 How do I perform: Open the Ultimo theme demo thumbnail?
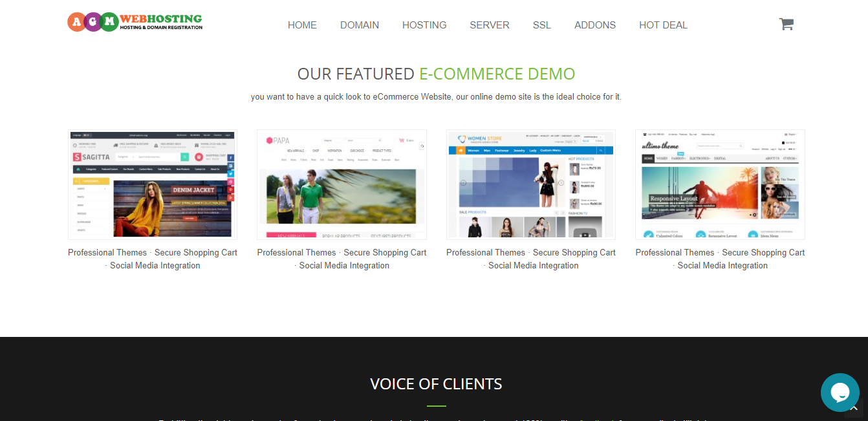click(720, 185)
